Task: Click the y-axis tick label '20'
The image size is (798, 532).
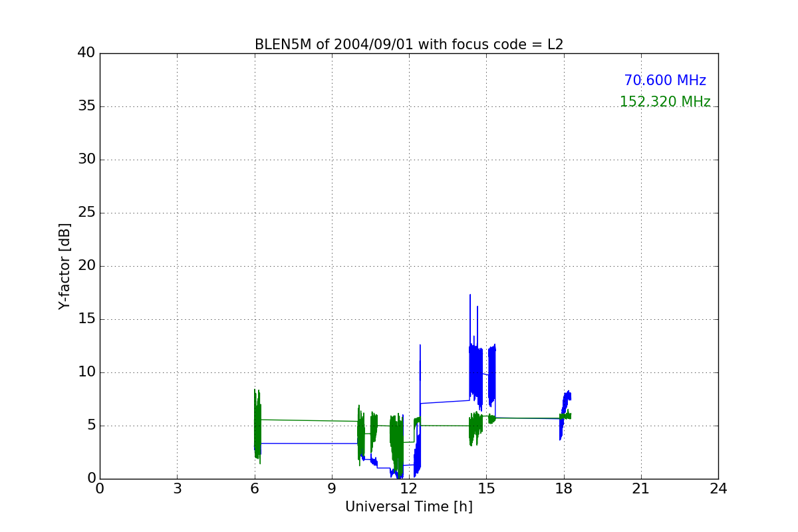Action: point(86,266)
